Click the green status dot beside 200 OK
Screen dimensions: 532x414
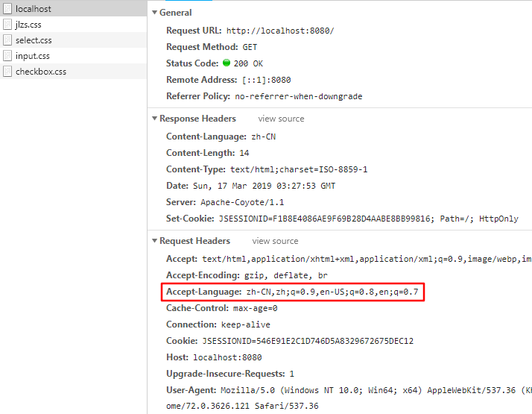click(x=227, y=63)
